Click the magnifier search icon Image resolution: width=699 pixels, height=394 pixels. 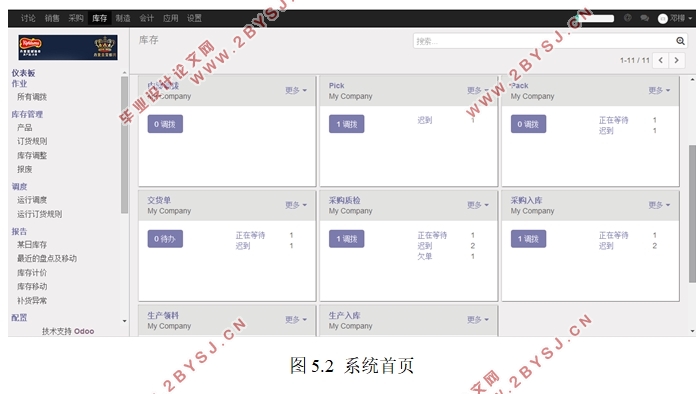(680, 41)
